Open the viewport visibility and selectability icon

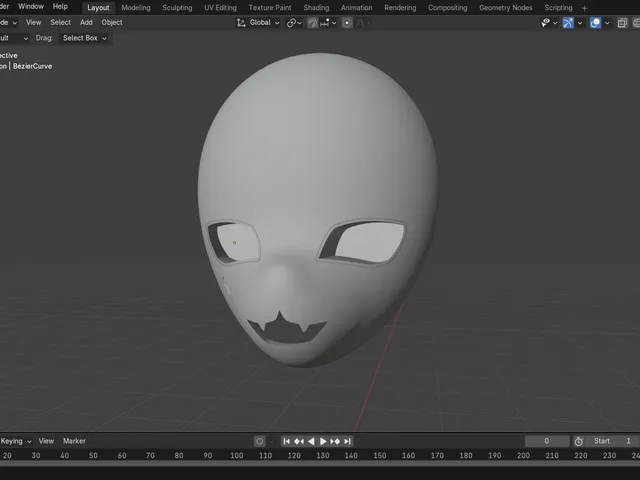[545, 23]
